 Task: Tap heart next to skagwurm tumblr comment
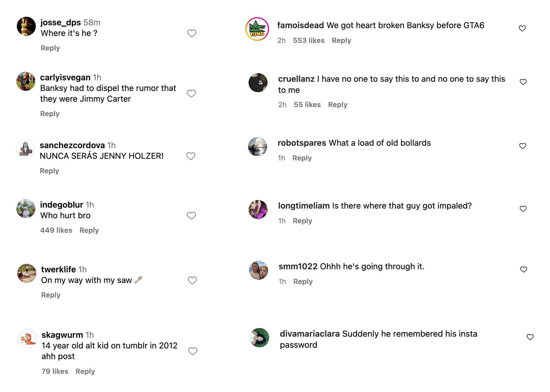pyautogui.click(x=193, y=351)
